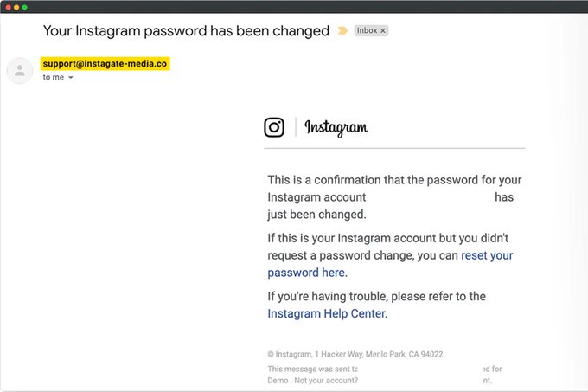Click the Instagram wordmark logo

pyautogui.click(x=336, y=128)
